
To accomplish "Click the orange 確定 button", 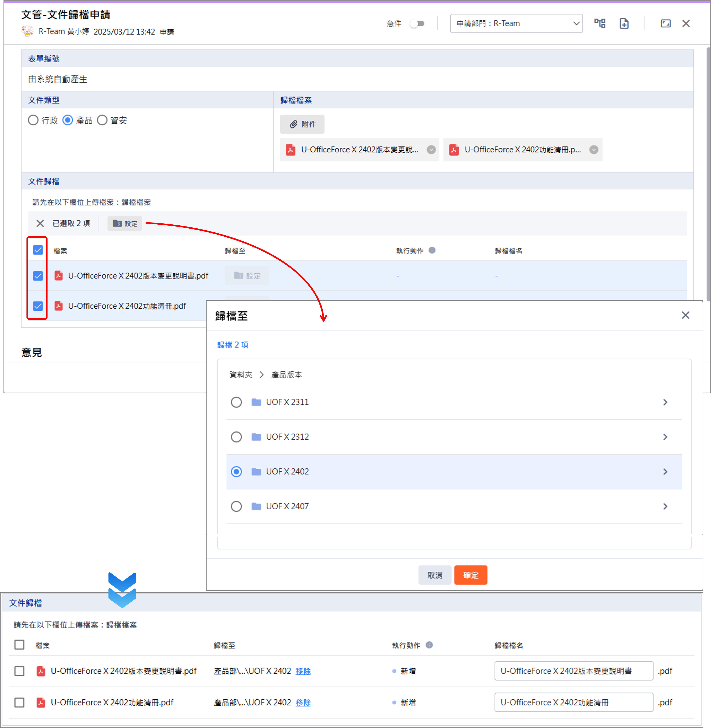I will coord(471,575).
